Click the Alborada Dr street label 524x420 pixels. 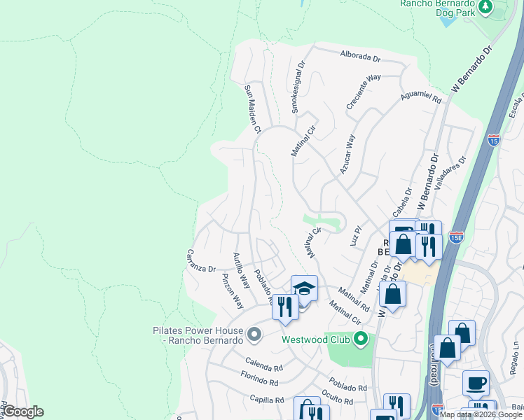coord(360,56)
